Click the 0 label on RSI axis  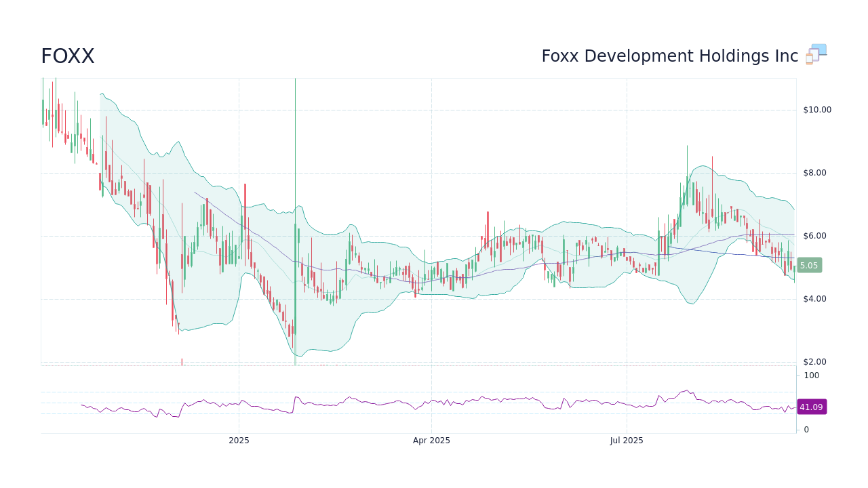[806, 430]
